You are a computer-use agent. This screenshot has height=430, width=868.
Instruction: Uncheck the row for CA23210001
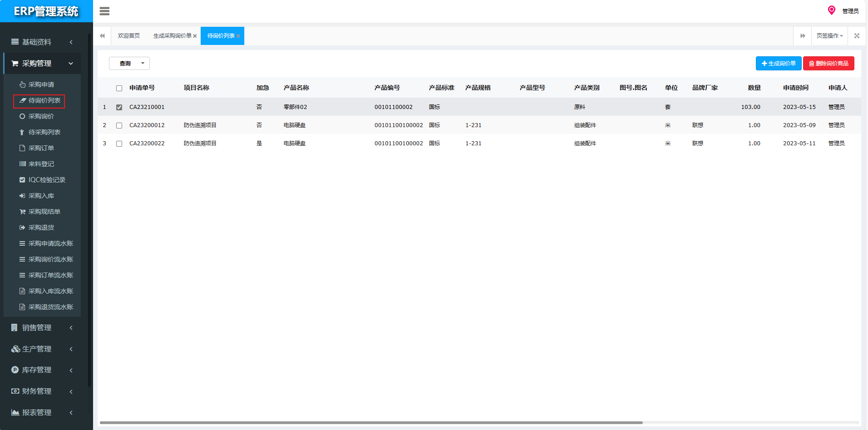pos(119,108)
